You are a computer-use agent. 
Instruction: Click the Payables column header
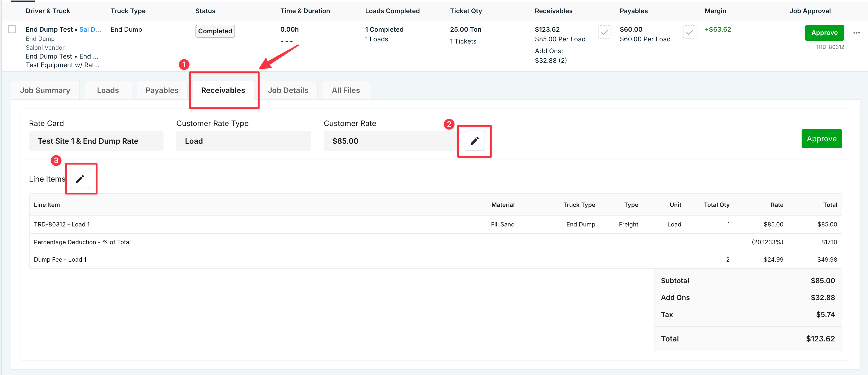[x=634, y=11]
